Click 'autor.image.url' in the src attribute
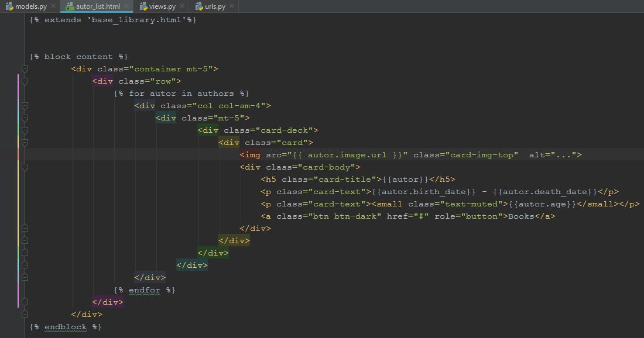This screenshot has width=644, height=338. pos(347,155)
